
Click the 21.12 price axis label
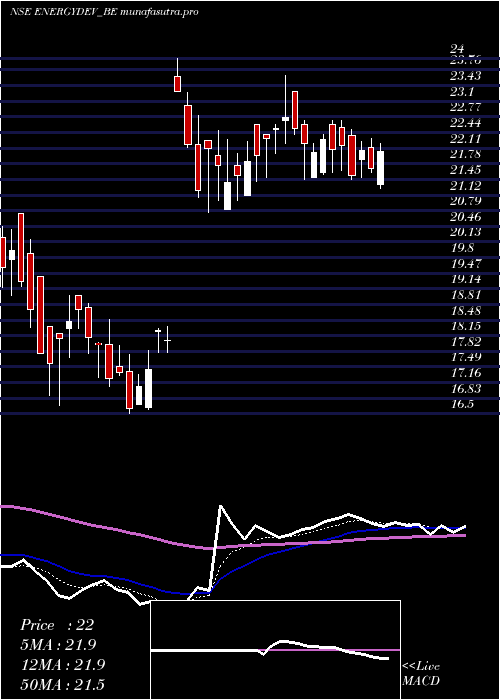point(466,186)
